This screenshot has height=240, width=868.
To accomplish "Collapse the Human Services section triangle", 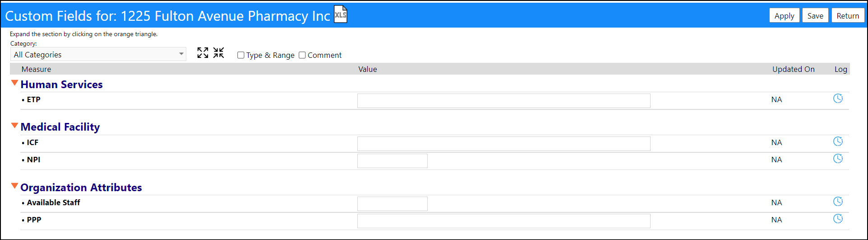I will [x=14, y=83].
